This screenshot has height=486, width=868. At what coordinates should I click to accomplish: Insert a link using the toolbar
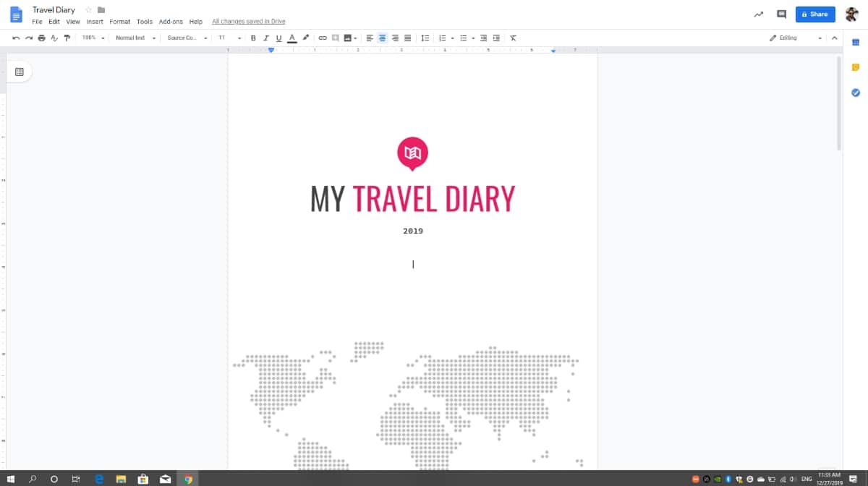click(x=321, y=38)
